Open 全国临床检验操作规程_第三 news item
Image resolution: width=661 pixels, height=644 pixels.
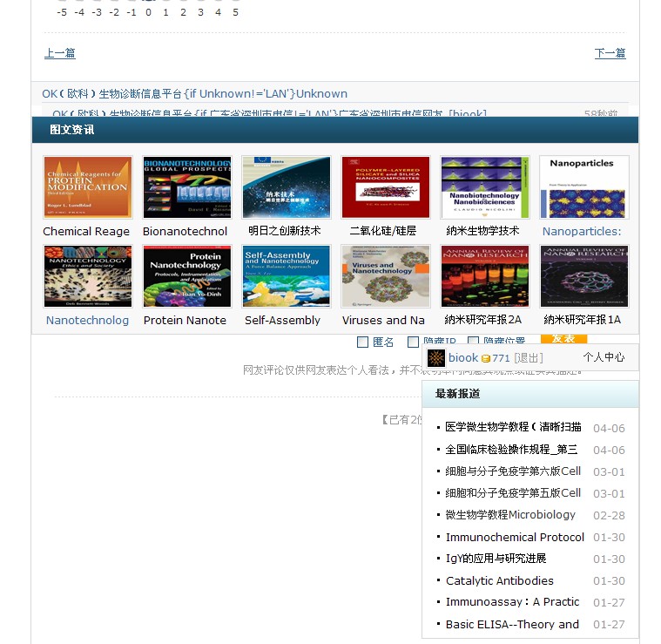point(511,449)
